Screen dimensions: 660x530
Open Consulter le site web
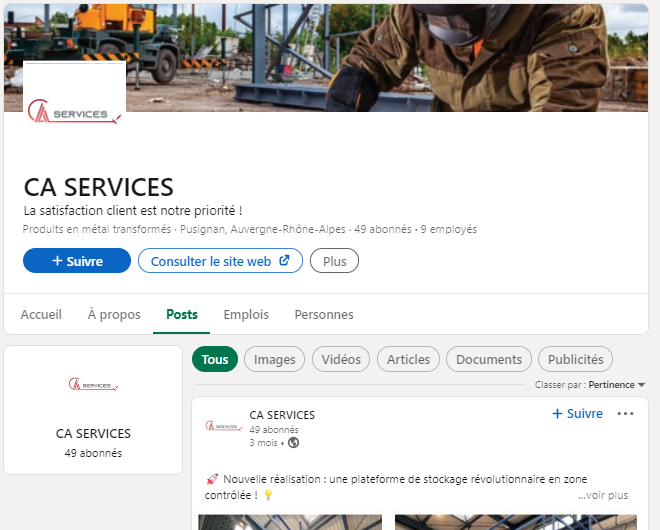(x=220, y=261)
